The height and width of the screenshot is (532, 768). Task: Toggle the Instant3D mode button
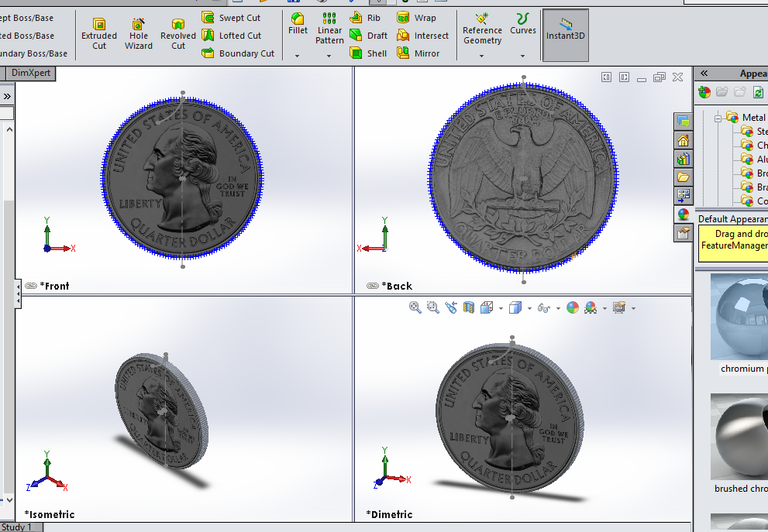[x=565, y=35]
